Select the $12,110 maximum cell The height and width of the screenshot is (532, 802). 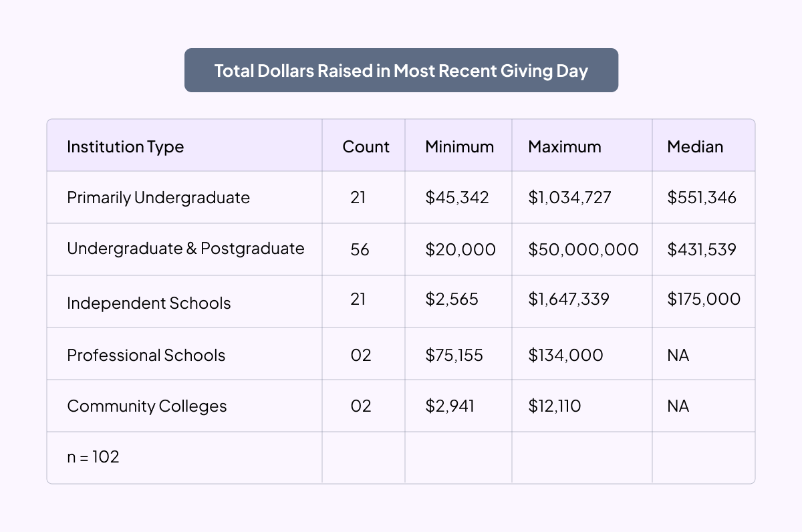click(554, 406)
